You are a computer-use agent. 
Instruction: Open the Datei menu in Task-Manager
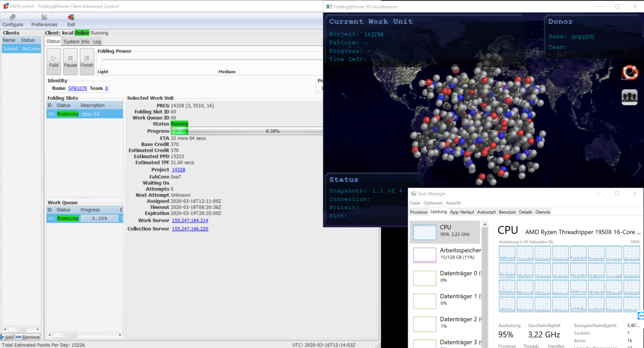point(415,203)
